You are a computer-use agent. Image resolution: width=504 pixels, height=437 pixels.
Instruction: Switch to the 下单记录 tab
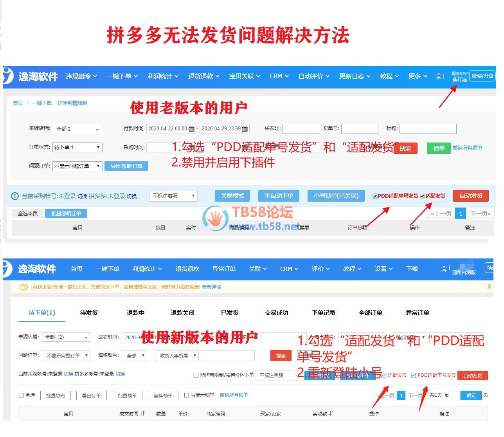(324, 313)
